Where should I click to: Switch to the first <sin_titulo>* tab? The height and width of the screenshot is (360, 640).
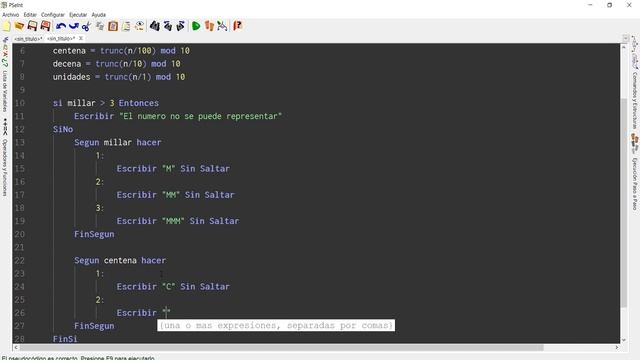tap(28, 39)
